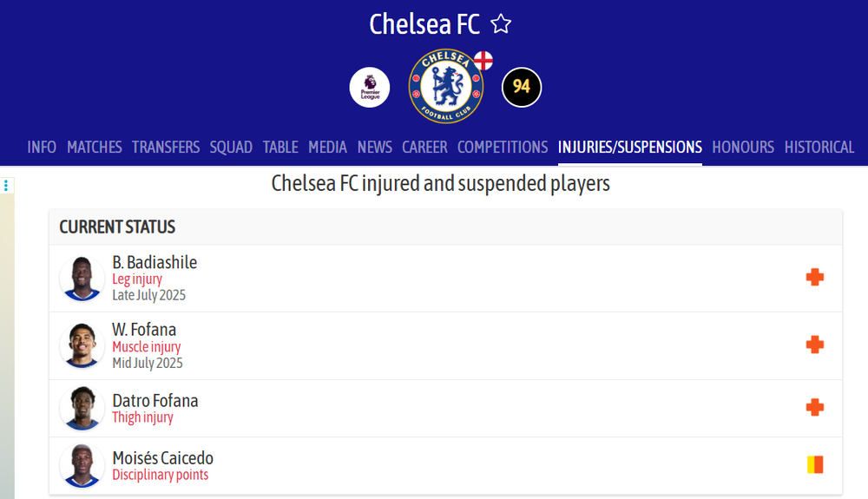Click W. Fofana's player photo
The height and width of the screenshot is (499, 868).
tap(82, 345)
